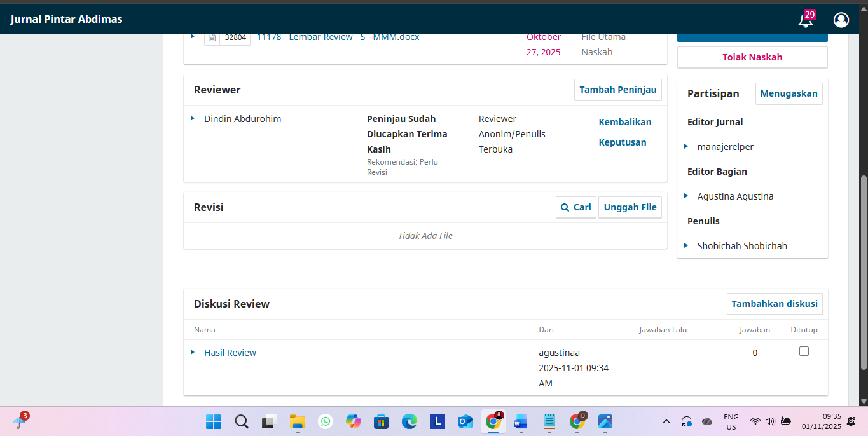Viewport: 868px width, 436px height.
Task: Launch Microsoft Edge from the taskbar
Action: 409,421
